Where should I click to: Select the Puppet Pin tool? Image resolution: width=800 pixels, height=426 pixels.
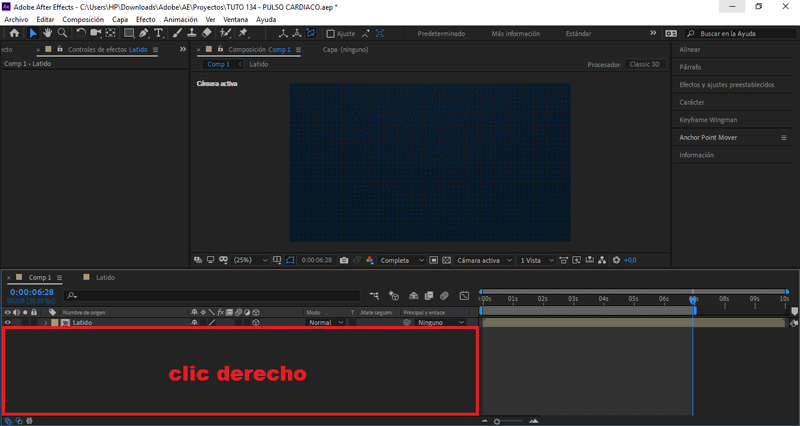click(x=243, y=33)
